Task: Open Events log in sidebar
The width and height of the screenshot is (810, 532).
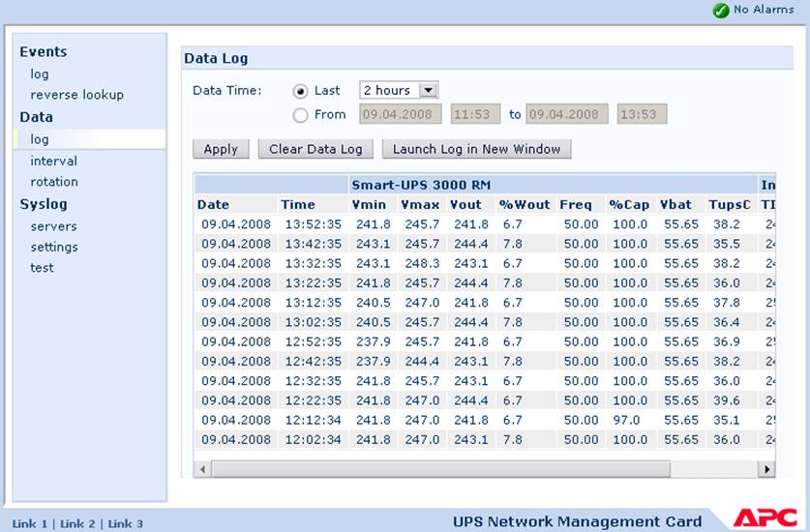Action: 40,74
